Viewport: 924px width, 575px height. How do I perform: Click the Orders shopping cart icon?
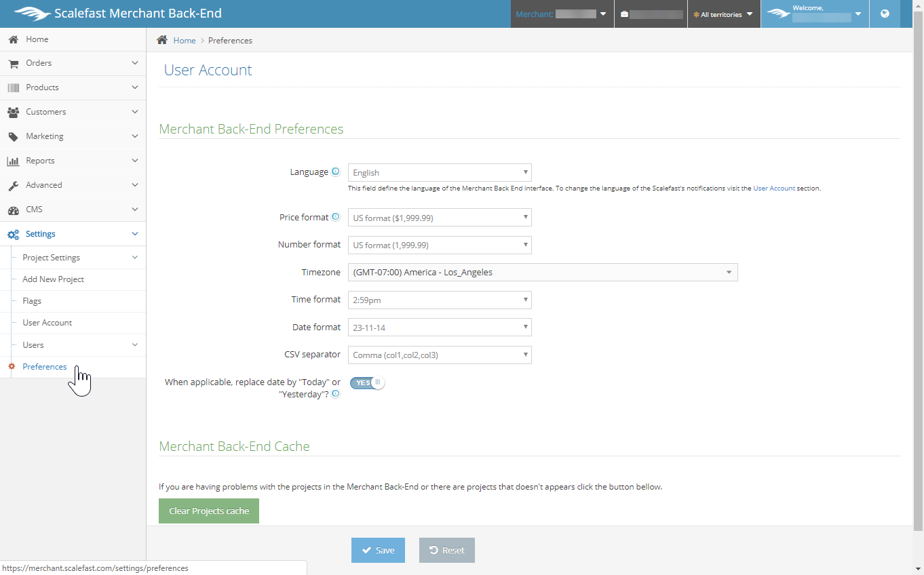coord(13,64)
